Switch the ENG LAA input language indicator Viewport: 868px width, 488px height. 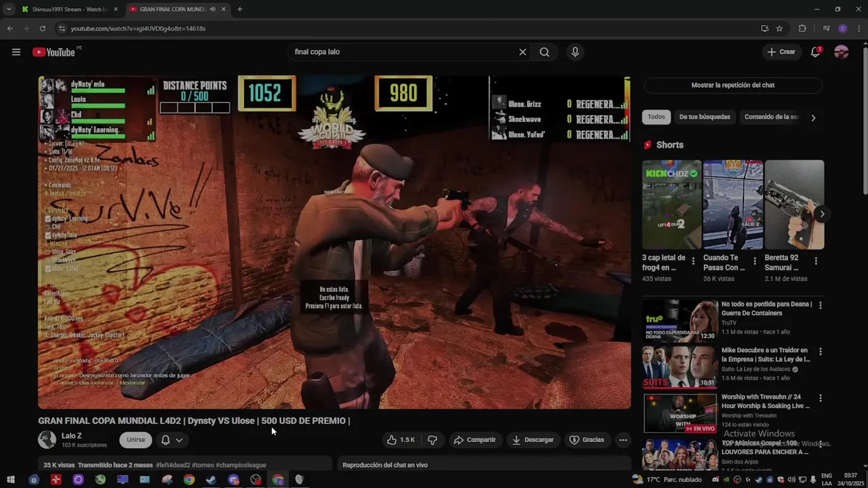[x=828, y=480]
